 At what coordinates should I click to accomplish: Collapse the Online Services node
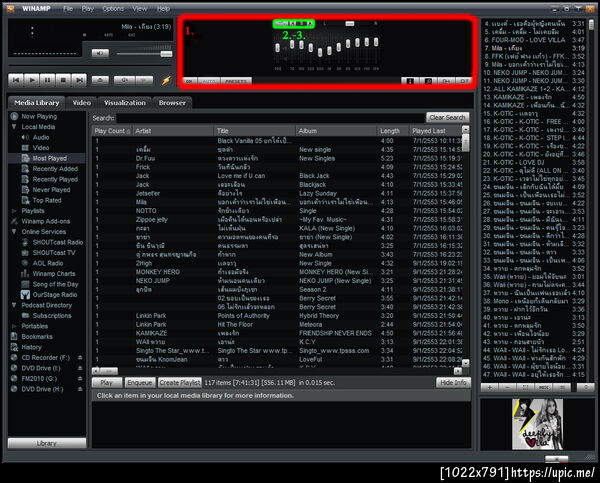click(14, 232)
